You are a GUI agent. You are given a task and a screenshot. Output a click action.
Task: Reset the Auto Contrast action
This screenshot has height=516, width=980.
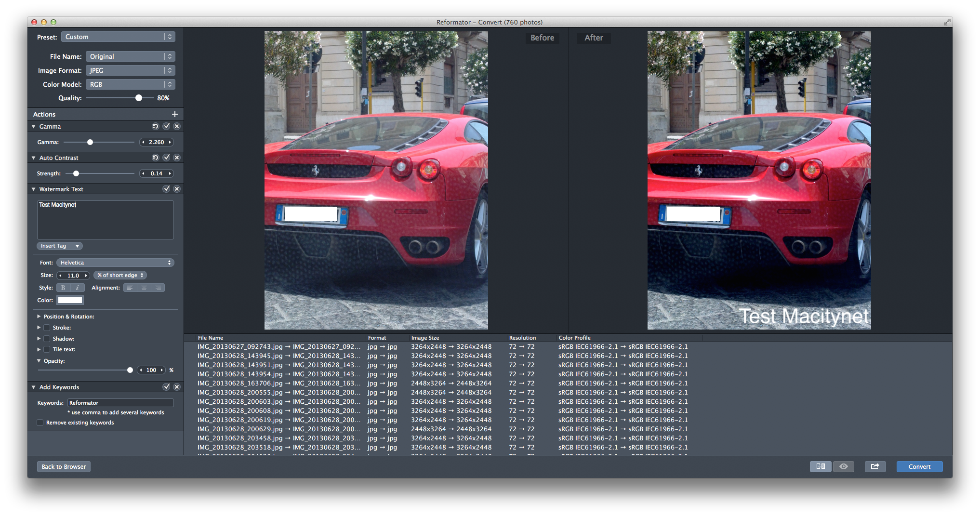(x=155, y=158)
